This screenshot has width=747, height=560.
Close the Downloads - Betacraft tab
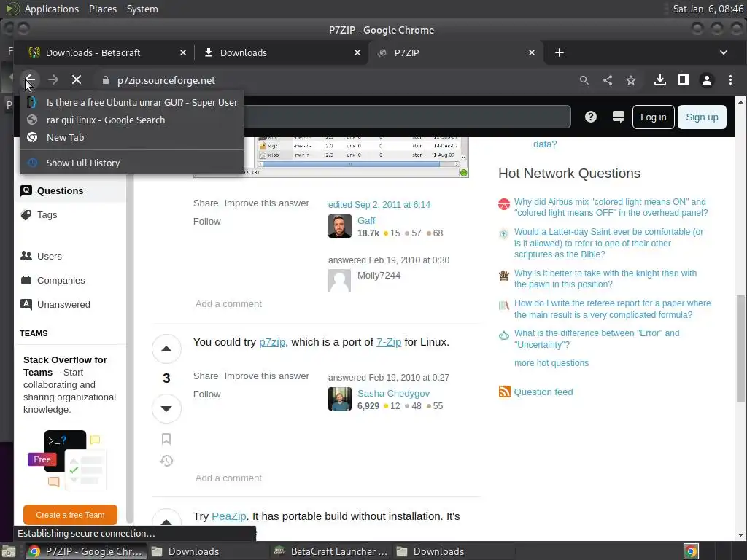(183, 52)
